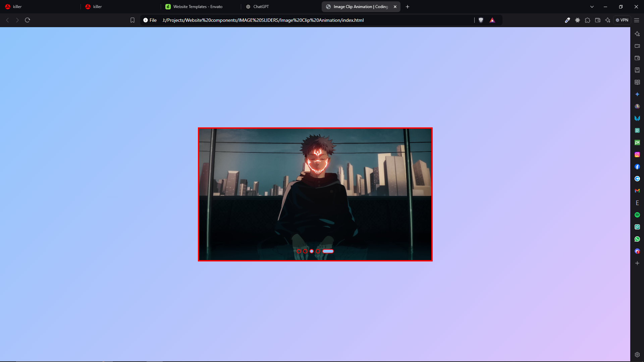This screenshot has width=644, height=362.
Task: Open Wallet panel in the sidebar
Action: 637,58
